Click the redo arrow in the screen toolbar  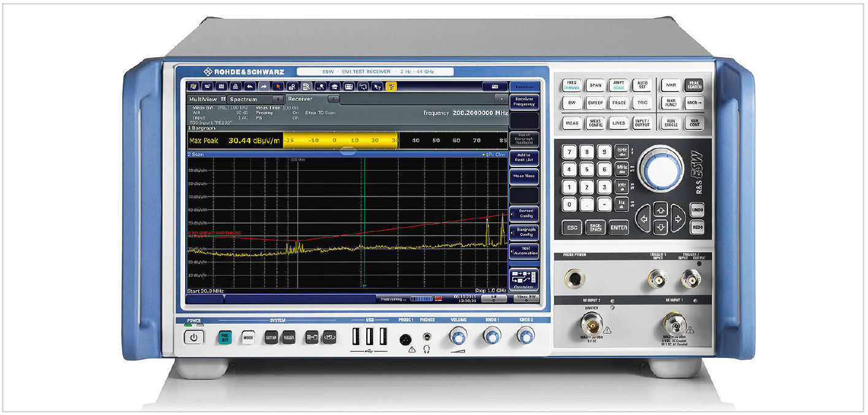(x=264, y=87)
